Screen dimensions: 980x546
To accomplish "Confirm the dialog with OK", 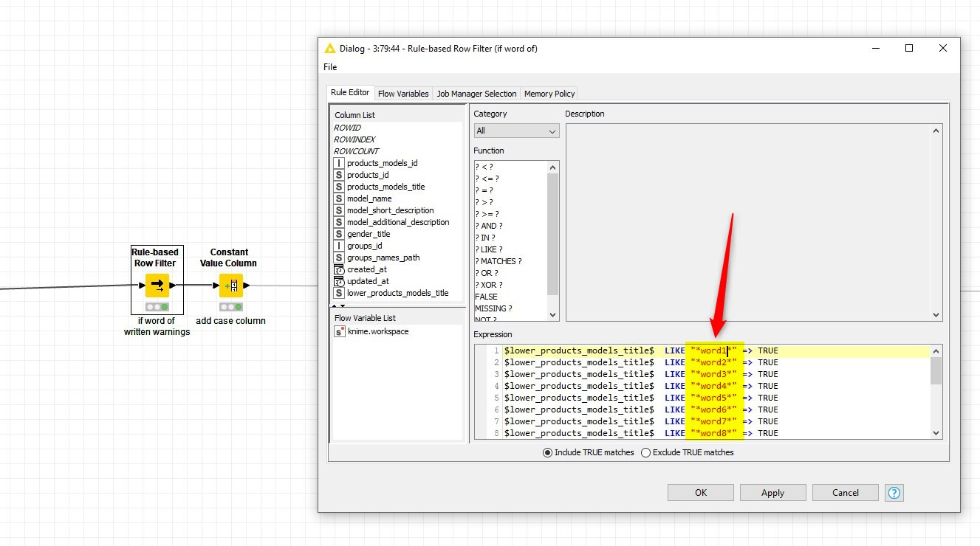I will 700,492.
